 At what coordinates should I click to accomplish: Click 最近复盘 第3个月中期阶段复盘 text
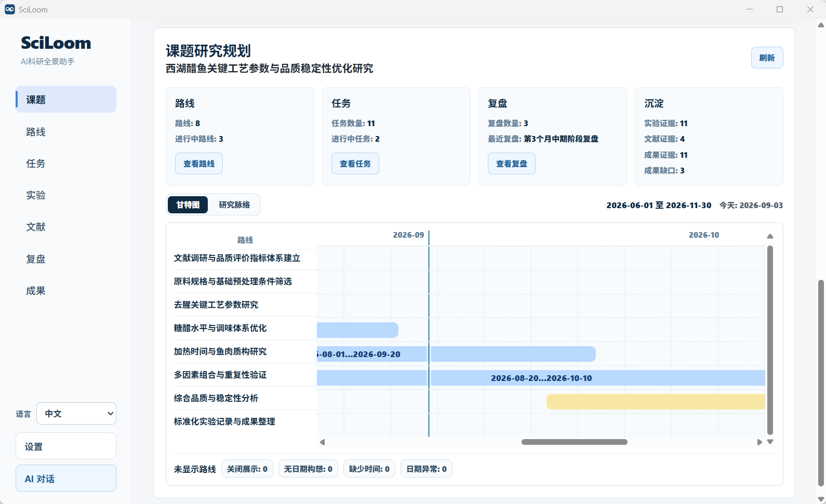[x=543, y=139]
